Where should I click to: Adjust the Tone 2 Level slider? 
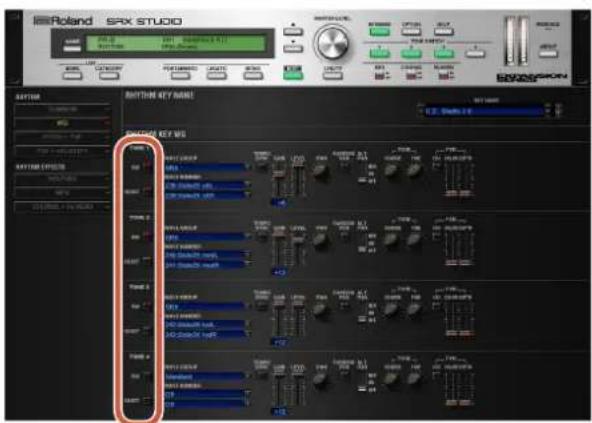click(x=298, y=249)
